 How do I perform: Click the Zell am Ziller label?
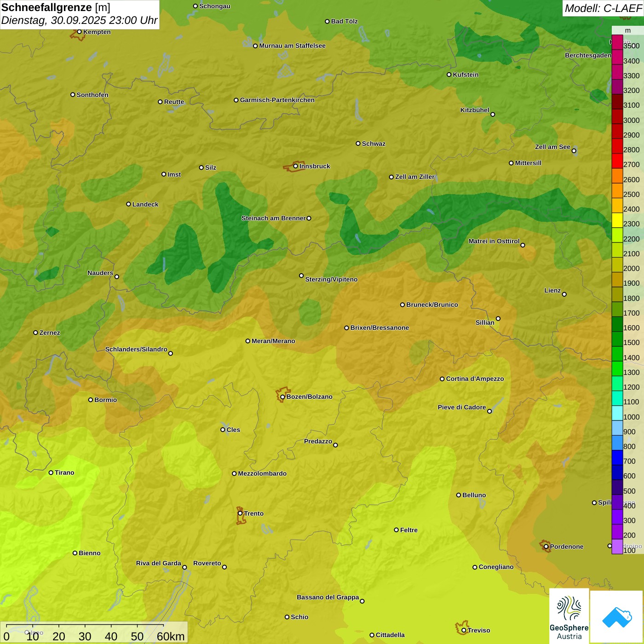(x=415, y=177)
